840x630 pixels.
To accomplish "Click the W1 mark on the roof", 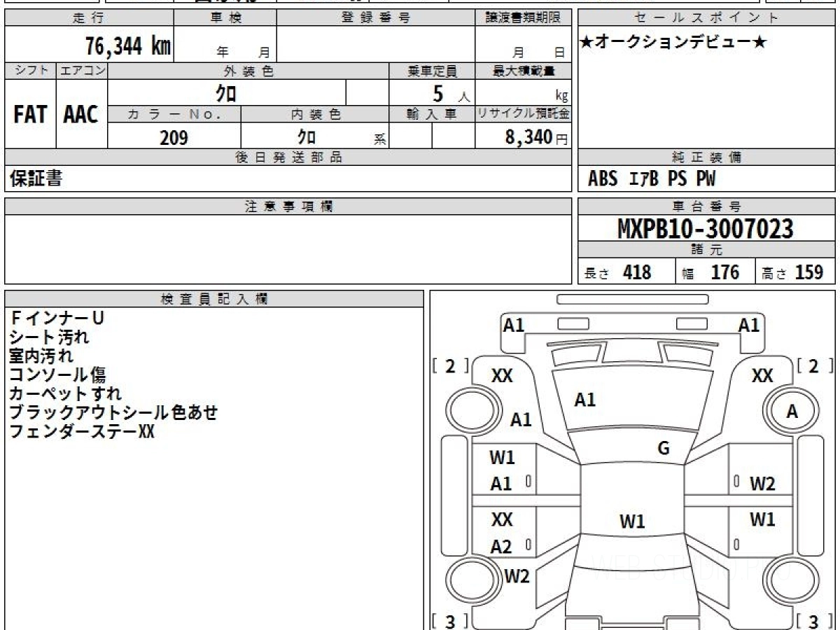I will tap(632, 521).
